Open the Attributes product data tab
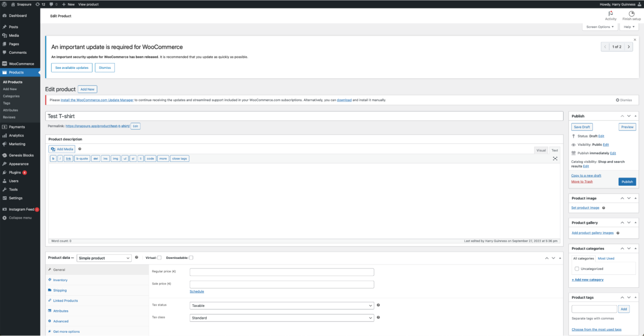This screenshot has height=336, width=644. click(61, 311)
